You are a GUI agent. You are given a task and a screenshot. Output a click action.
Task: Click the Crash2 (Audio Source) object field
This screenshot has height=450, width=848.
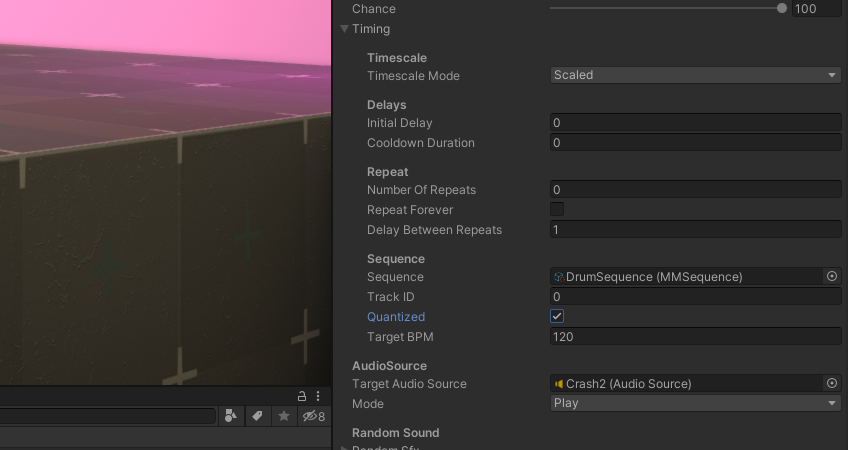pyautogui.click(x=687, y=383)
